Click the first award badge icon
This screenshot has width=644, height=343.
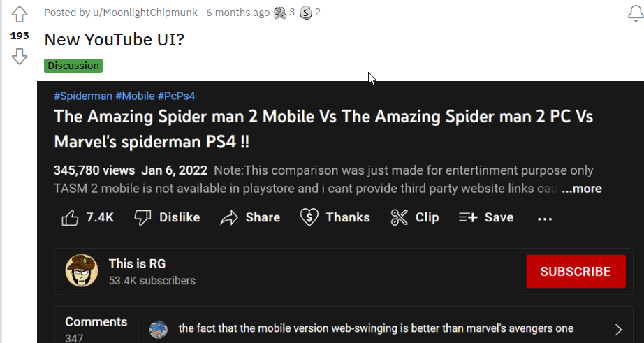click(x=280, y=13)
